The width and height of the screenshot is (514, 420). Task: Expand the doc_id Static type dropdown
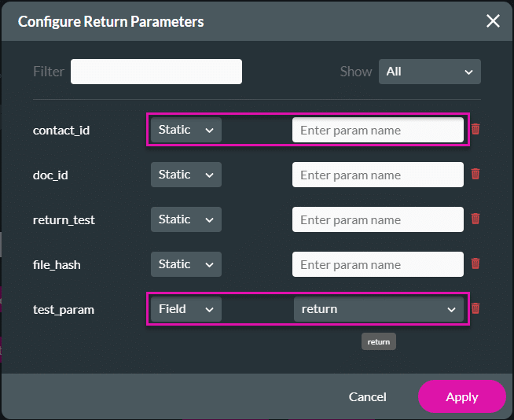pyautogui.click(x=185, y=175)
